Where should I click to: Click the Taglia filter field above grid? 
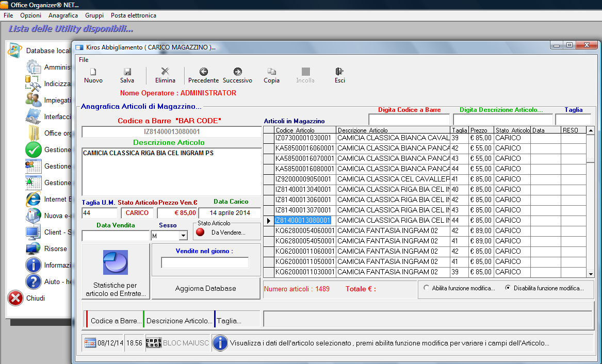coord(573,119)
